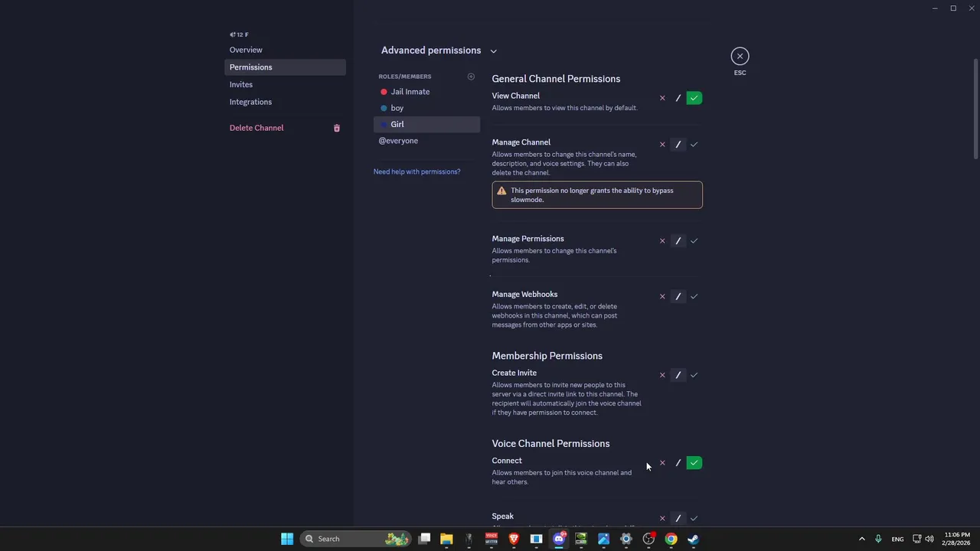
Task: Open the Invites settings tab
Action: (285, 85)
